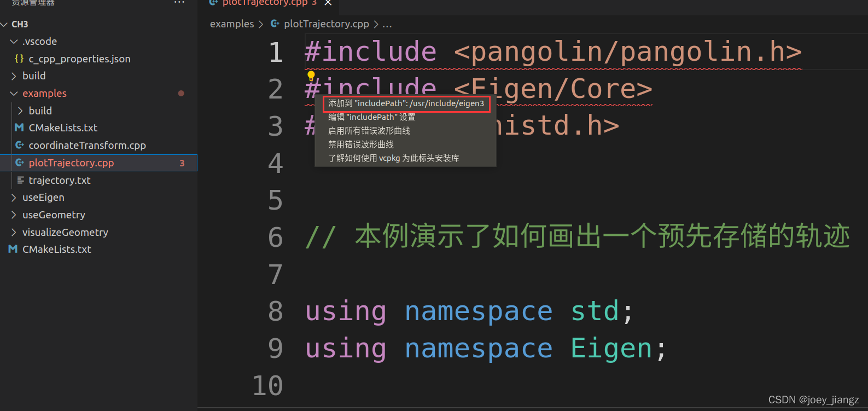
Task: Click the error count badge on plotTrajectory.cpp
Action: [x=182, y=163]
